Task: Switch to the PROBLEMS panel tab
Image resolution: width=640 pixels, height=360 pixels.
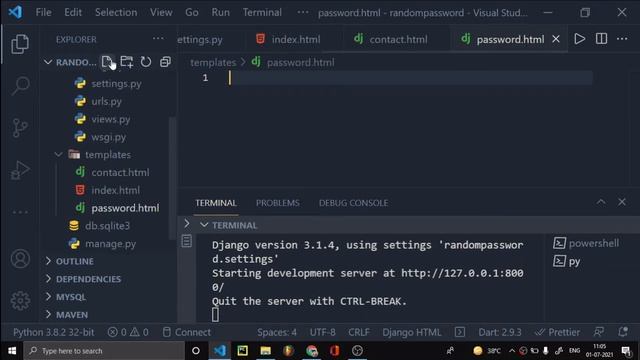Action: tap(278, 203)
